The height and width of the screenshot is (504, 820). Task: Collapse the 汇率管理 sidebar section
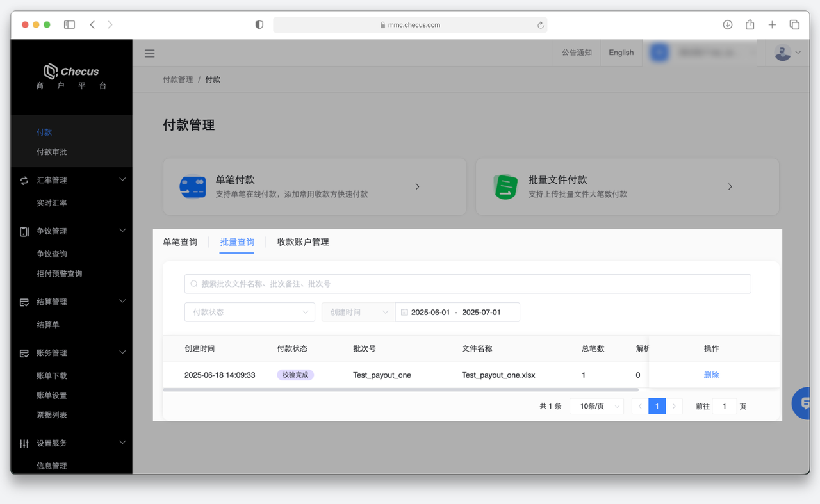(122, 180)
